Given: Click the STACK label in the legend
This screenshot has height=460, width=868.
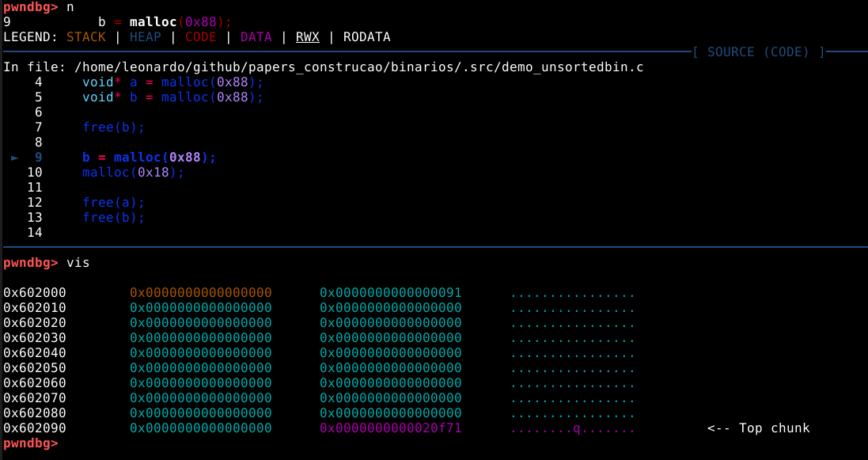Looking at the screenshot, I should click(x=85, y=37).
